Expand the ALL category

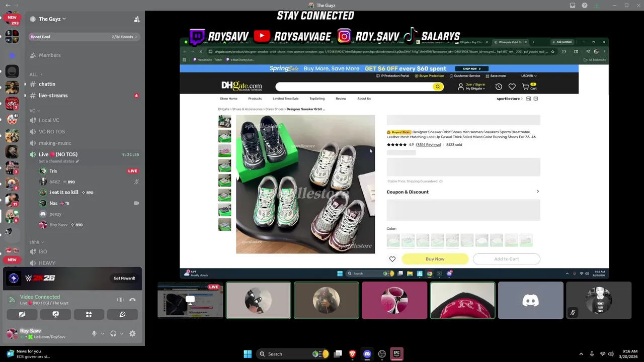pyautogui.click(x=35, y=74)
